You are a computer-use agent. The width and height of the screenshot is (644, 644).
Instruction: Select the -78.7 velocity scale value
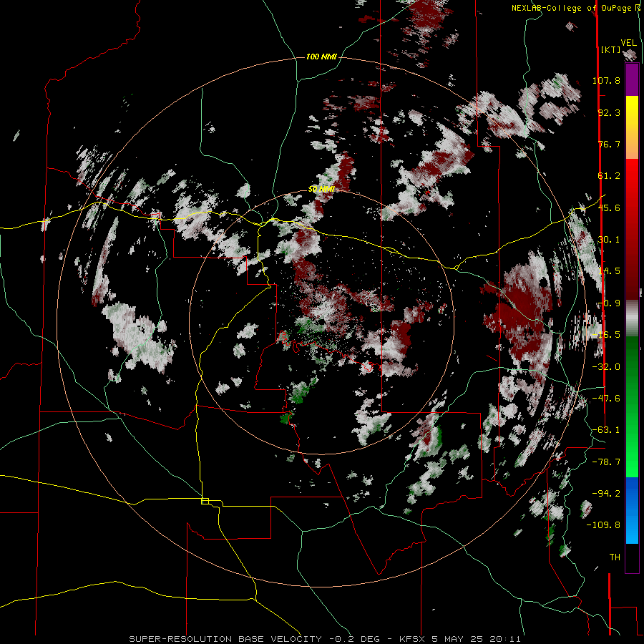[x=606, y=462]
